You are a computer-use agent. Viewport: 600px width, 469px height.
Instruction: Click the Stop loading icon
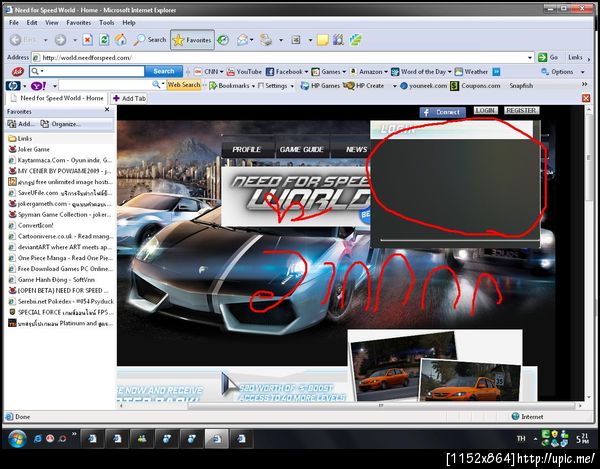pos(88,40)
